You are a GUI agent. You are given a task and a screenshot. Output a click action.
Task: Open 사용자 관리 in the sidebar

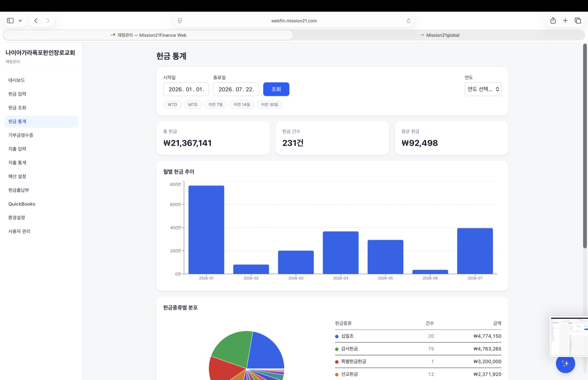coord(41,231)
